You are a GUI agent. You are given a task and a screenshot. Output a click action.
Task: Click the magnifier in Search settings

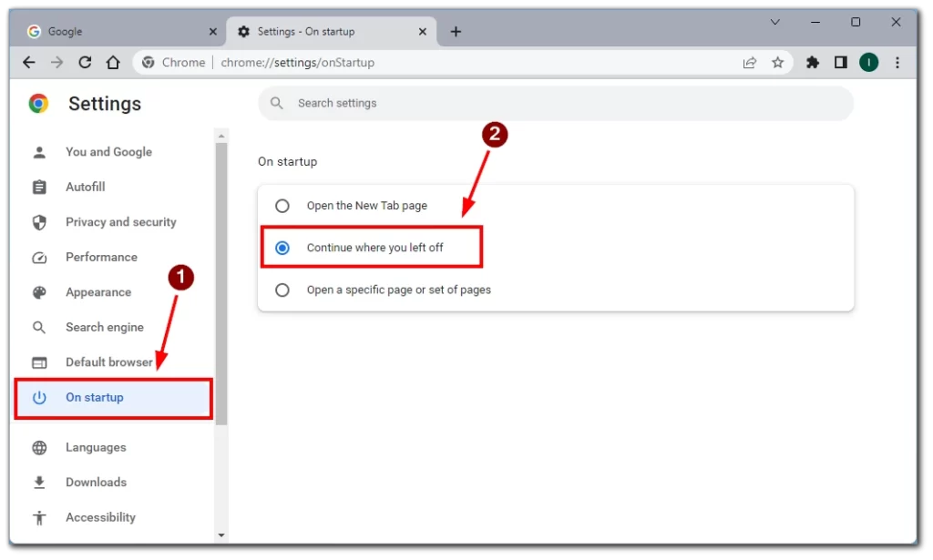pyautogui.click(x=277, y=103)
